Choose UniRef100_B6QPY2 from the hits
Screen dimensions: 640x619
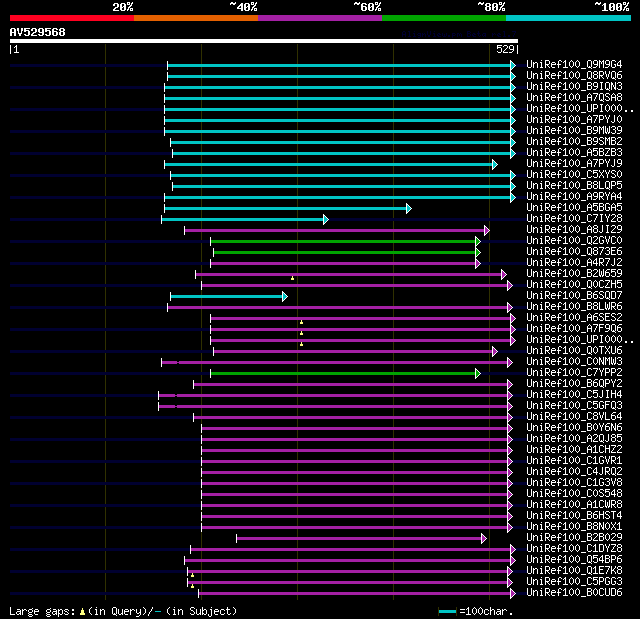coord(574,384)
